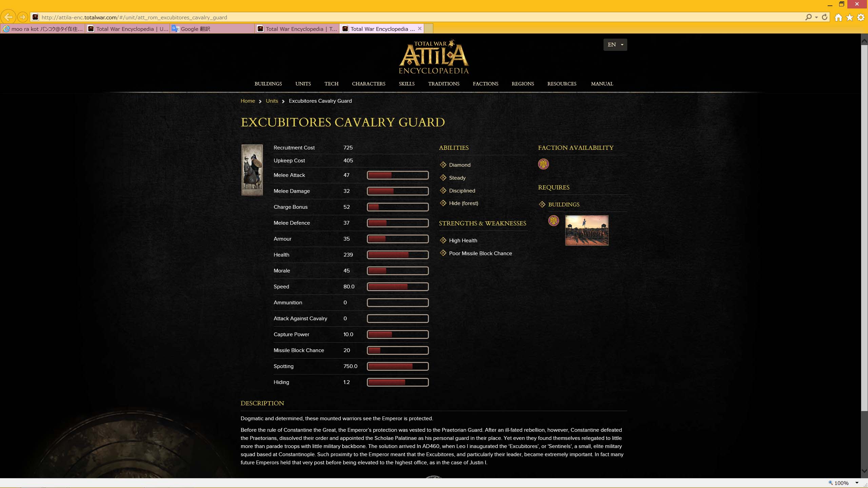Screen dimensions: 868x488
Task: Open the zoom level dropdown arrow
Action: pos(857,483)
